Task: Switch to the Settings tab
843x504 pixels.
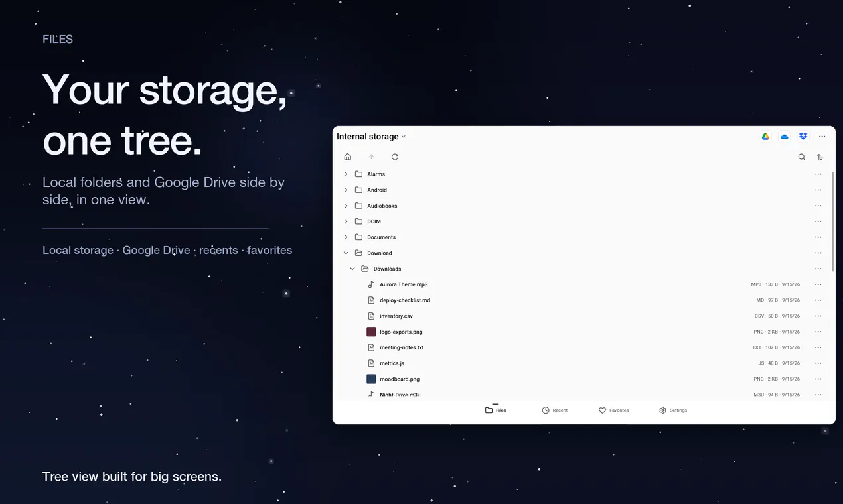Action: click(672, 410)
